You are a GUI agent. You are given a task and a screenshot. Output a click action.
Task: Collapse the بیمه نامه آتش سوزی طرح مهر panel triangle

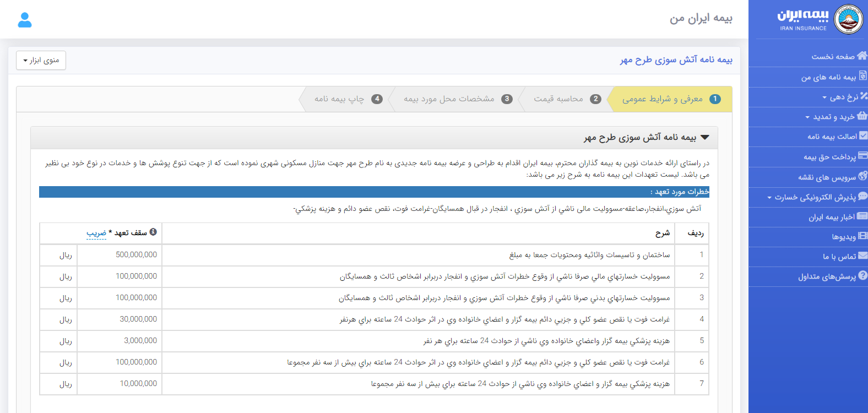[705, 137]
